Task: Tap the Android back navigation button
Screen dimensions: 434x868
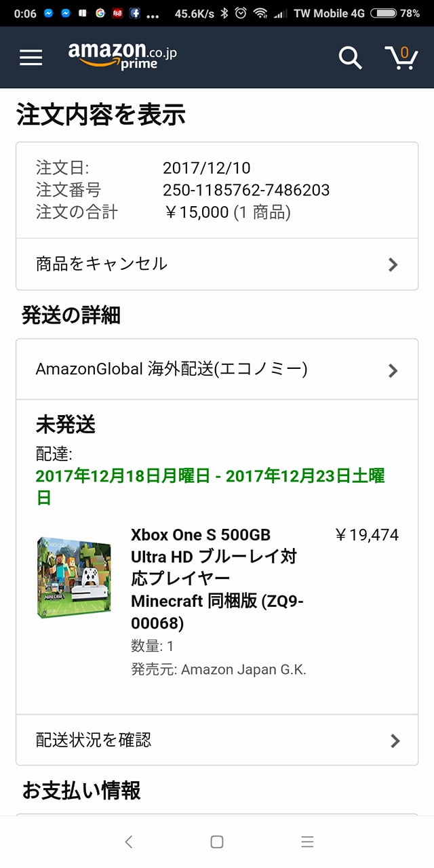Action: [129, 842]
